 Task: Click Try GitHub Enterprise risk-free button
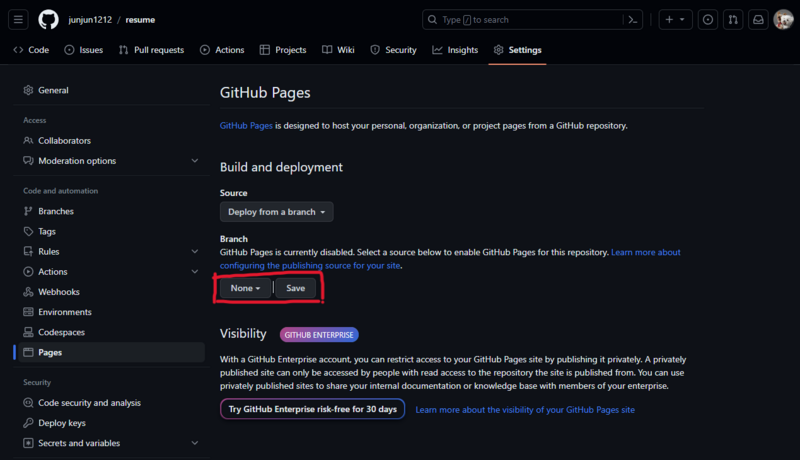312,409
